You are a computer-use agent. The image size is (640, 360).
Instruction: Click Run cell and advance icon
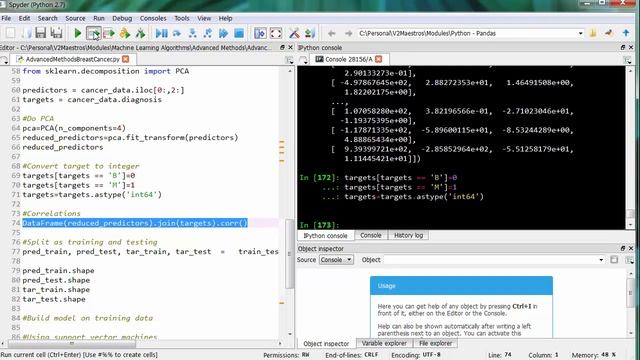click(x=109, y=33)
